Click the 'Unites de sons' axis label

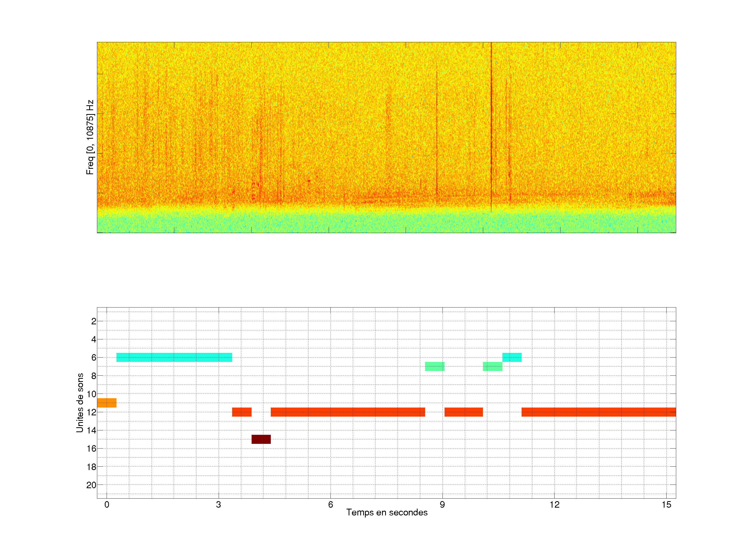[x=80, y=402]
